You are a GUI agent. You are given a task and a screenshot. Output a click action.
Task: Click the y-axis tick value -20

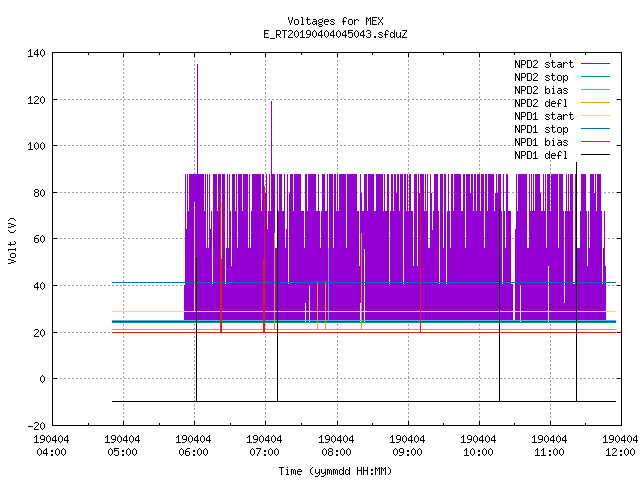36,426
